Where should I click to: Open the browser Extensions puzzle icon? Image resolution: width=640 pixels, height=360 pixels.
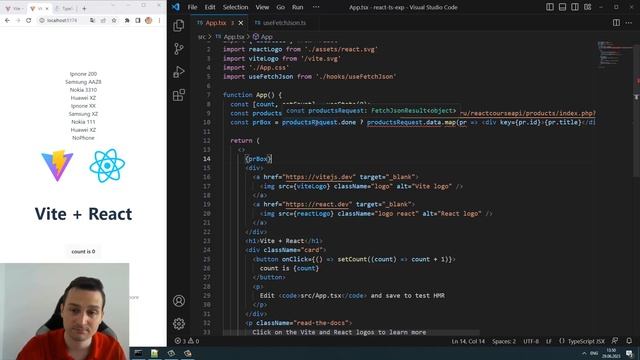(127, 20)
